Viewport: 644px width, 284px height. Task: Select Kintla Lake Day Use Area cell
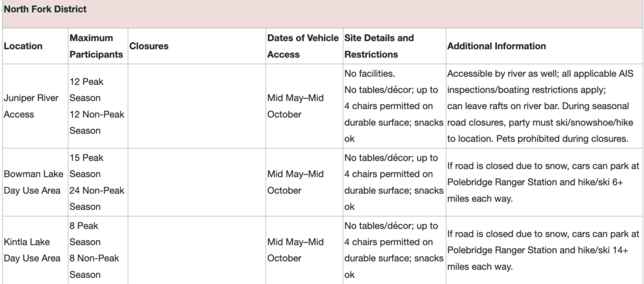[32, 250]
